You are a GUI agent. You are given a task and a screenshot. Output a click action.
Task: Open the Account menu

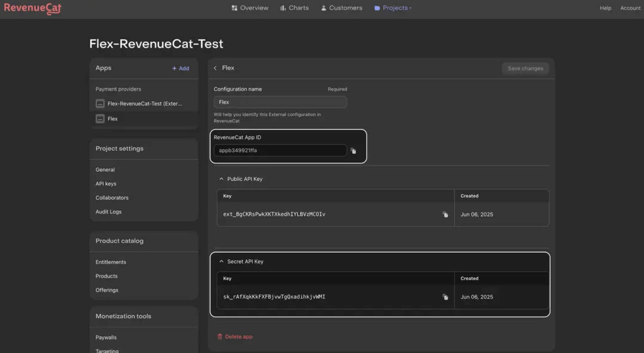tap(630, 8)
